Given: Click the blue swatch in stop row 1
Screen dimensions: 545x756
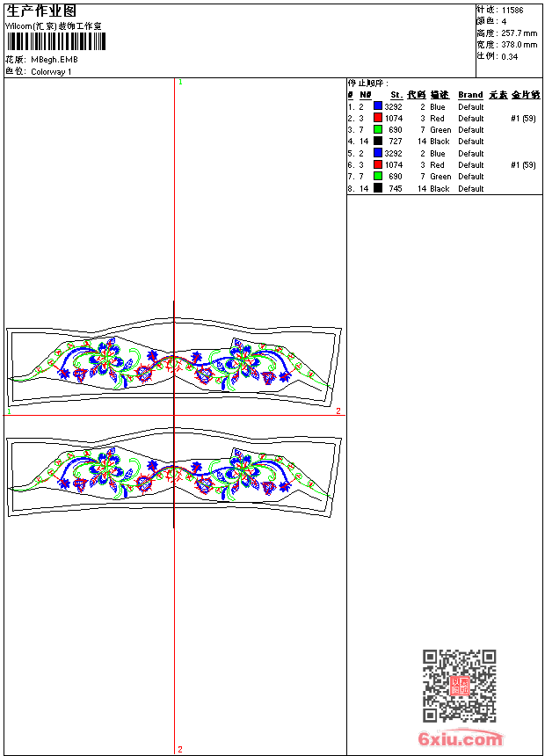Looking at the screenshot, I should pyautogui.click(x=378, y=106).
